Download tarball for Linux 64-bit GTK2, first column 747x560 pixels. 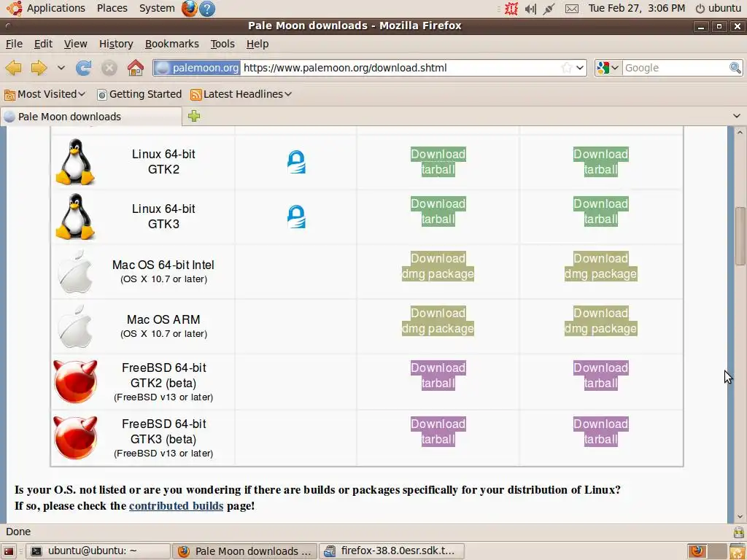pyautogui.click(x=438, y=162)
